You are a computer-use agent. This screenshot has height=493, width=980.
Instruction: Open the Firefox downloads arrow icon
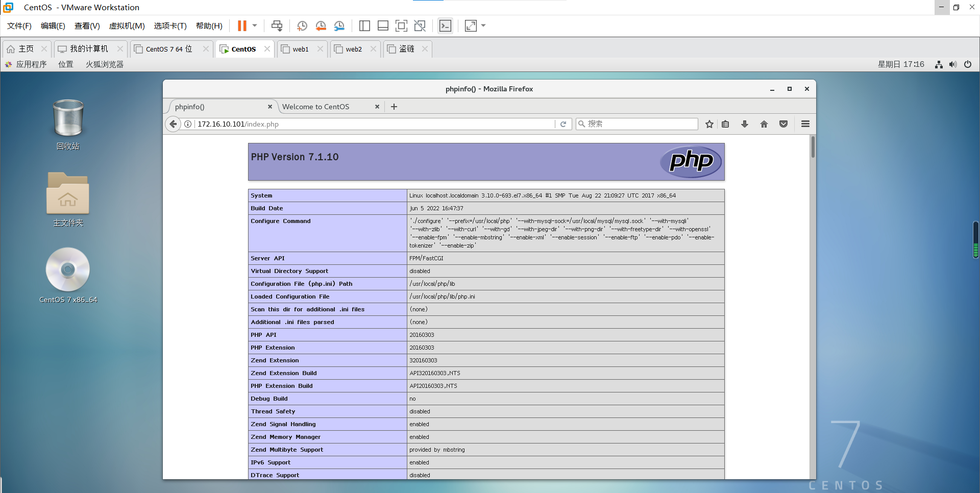[x=745, y=124]
